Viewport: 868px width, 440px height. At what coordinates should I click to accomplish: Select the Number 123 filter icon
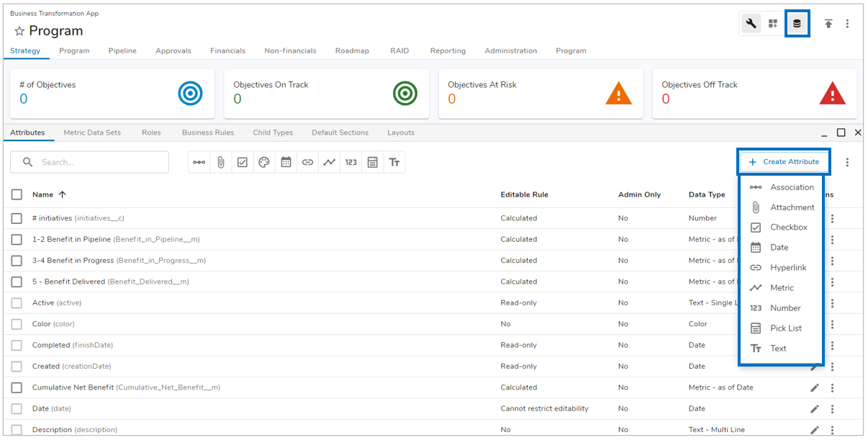351,162
